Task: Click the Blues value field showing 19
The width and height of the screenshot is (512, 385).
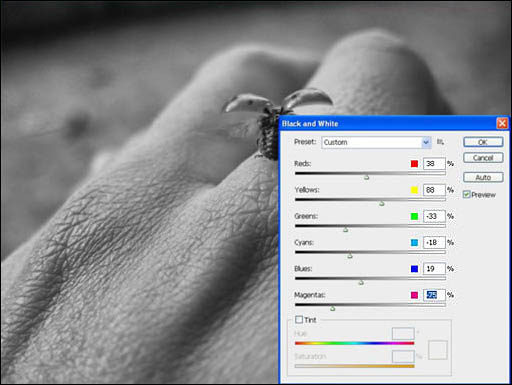Action: point(434,269)
